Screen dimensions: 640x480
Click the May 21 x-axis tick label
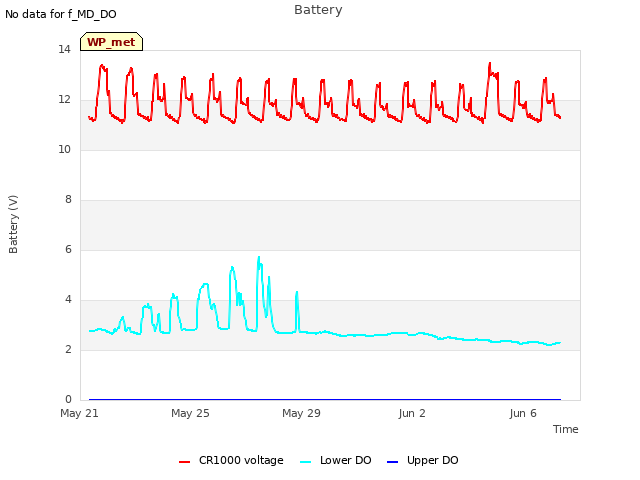pyautogui.click(x=79, y=413)
